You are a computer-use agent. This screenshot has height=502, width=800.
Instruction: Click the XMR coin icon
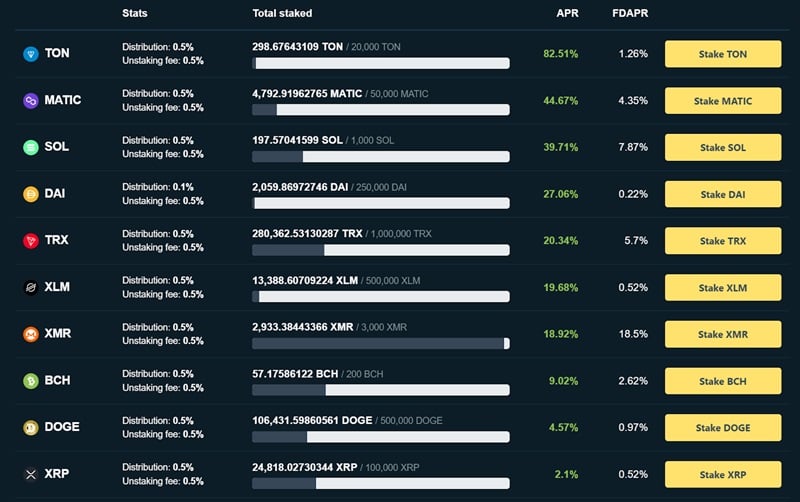(30, 334)
